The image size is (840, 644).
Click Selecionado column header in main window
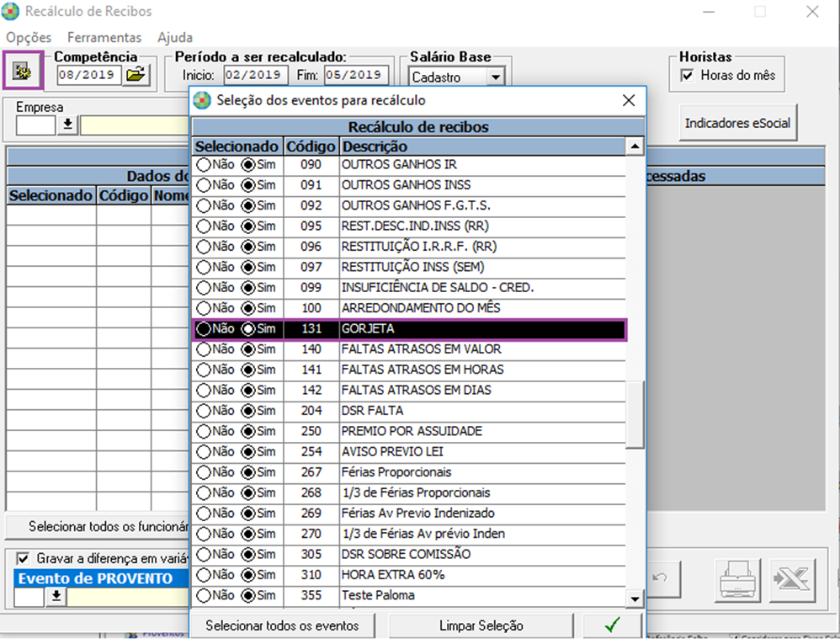coord(51,195)
